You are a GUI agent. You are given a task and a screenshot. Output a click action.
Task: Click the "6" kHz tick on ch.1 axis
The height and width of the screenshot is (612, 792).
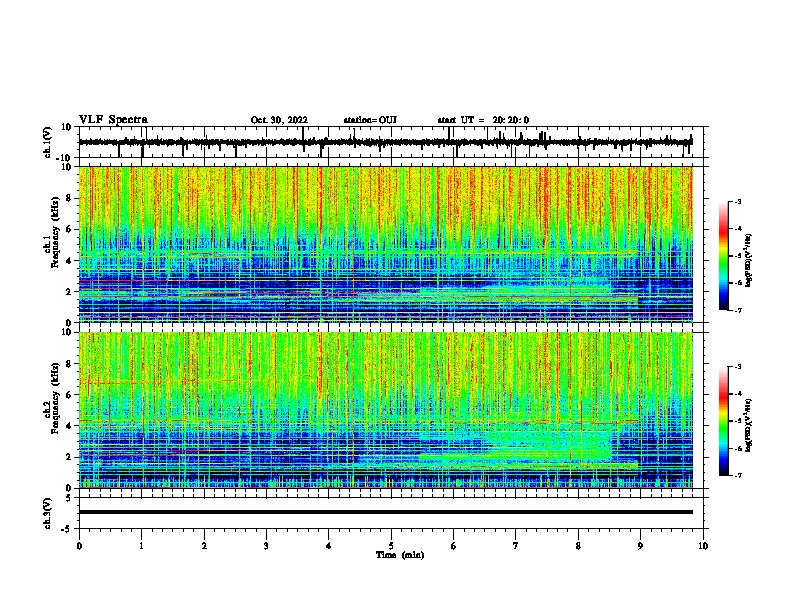tap(70, 229)
